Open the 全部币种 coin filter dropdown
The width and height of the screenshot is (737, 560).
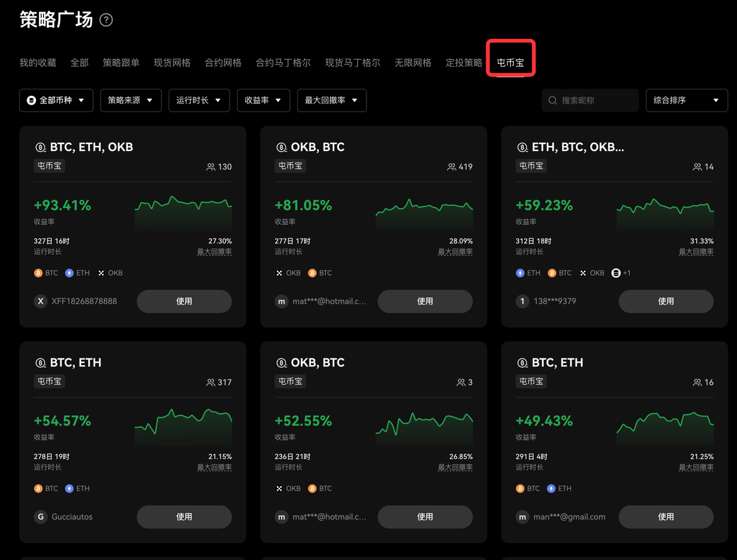(56, 100)
